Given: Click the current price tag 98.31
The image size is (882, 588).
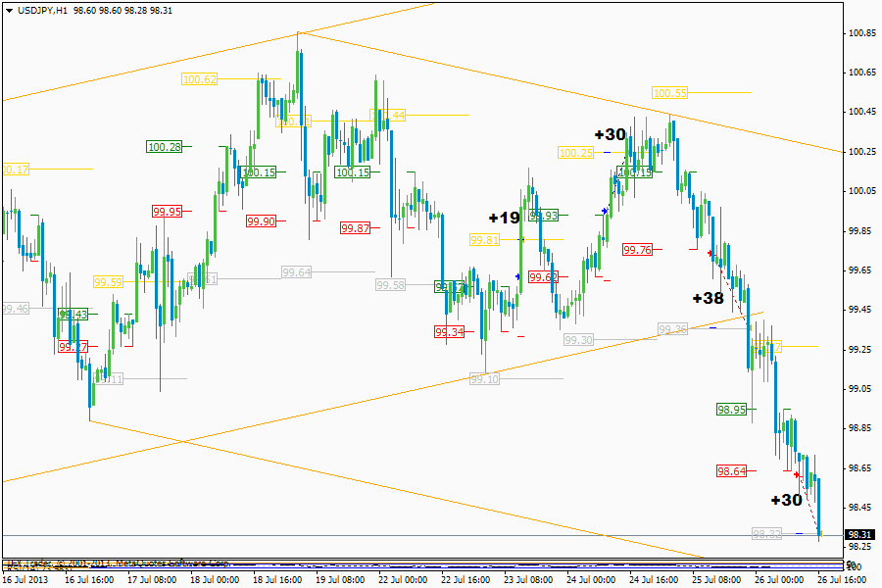Looking at the screenshot, I should tap(860, 534).
